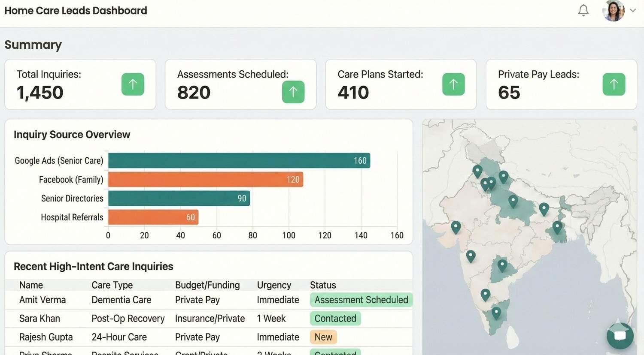The width and height of the screenshot is (644, 355).
Task: Click the green arrow on Assessments Scheduled card
Action: point(293,92)
